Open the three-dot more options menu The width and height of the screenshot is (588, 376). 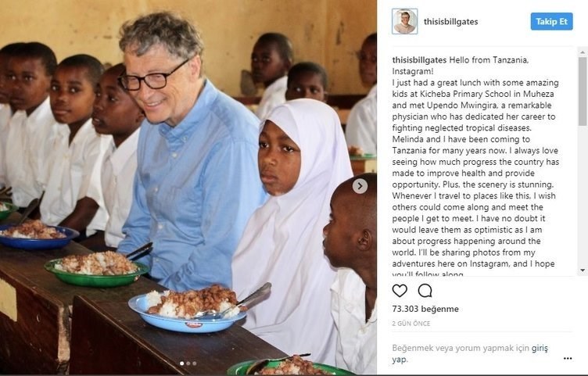click(x=568, y=358)
